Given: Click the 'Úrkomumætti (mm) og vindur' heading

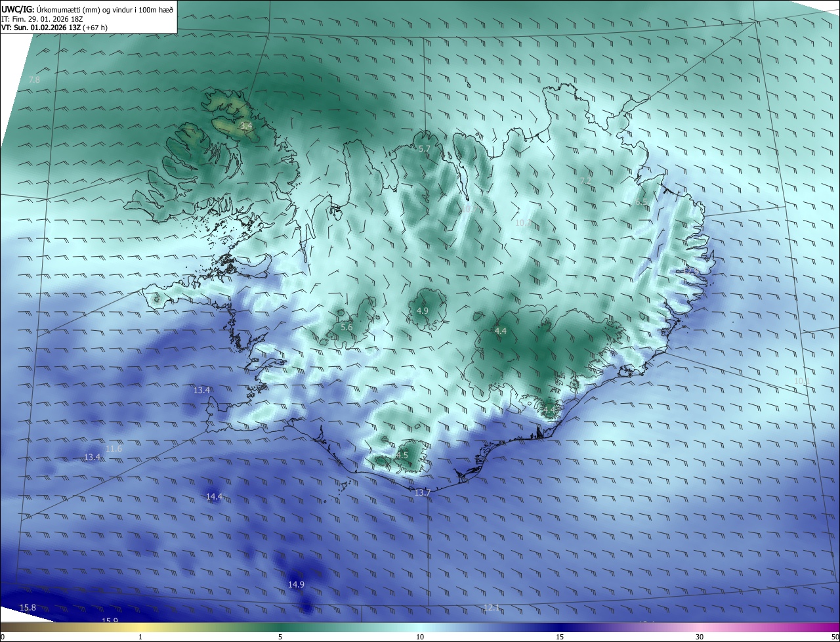Looking at the screenshot, I should [83, 9].
